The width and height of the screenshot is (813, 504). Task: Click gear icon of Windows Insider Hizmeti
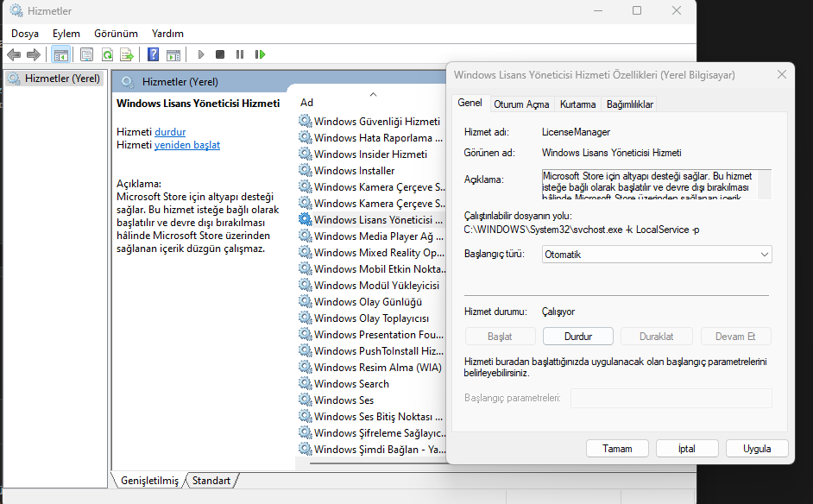point(306,154)
